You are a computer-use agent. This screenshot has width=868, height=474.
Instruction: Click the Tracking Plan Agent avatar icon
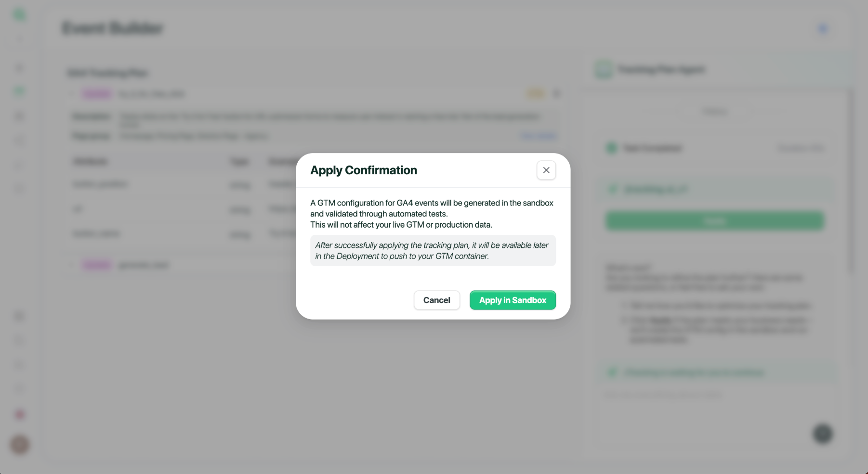click(604, 70)
